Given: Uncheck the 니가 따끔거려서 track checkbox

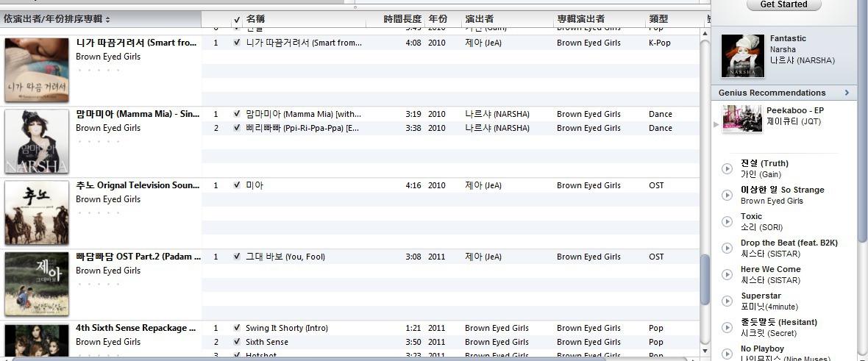Looking at the screenshot, I should [237, 42].
